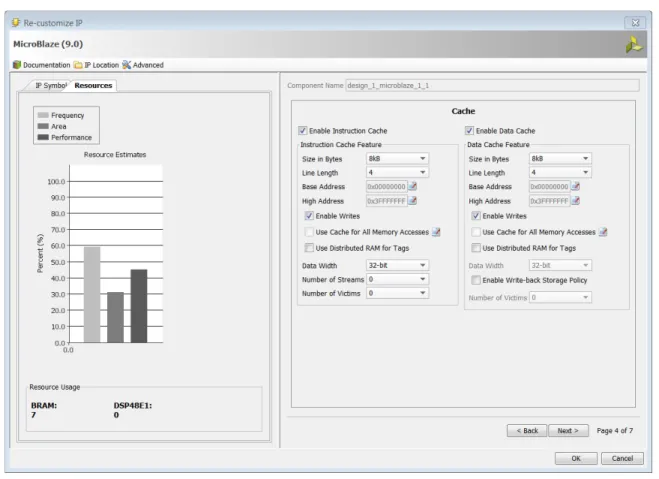Click the IP Location folder icon

click(x=78, y=65)
